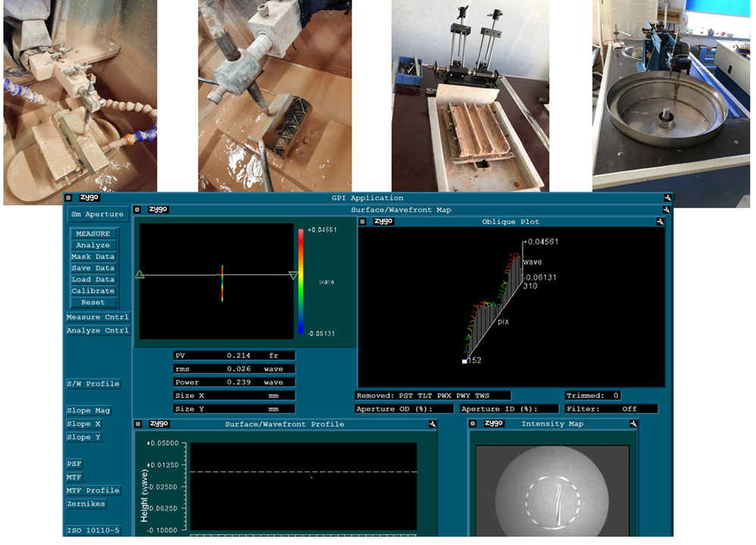Open the Analyze Cntrl window
Image resolution: width=756 pixels, height=545 pixels.
point(98,331)
